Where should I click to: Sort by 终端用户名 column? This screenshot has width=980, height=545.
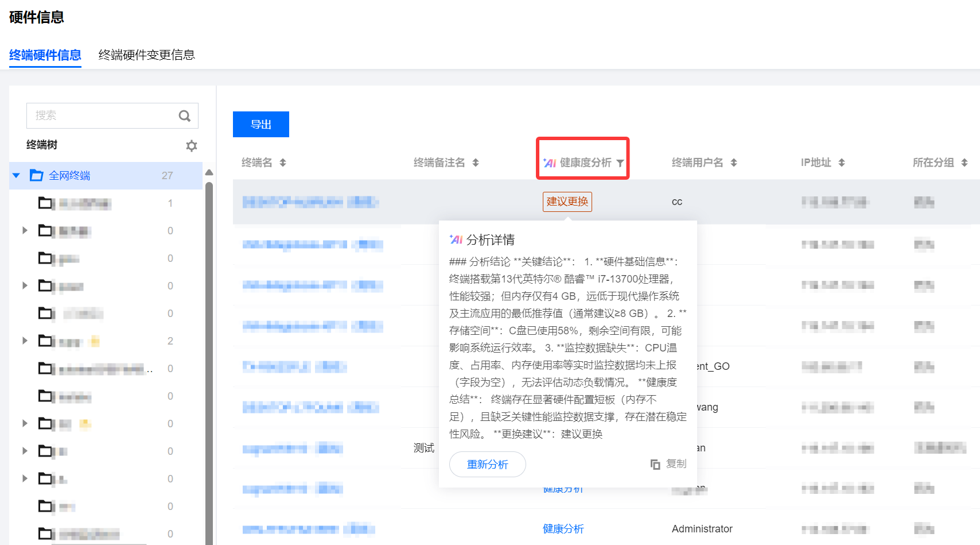tap(734, 163)
